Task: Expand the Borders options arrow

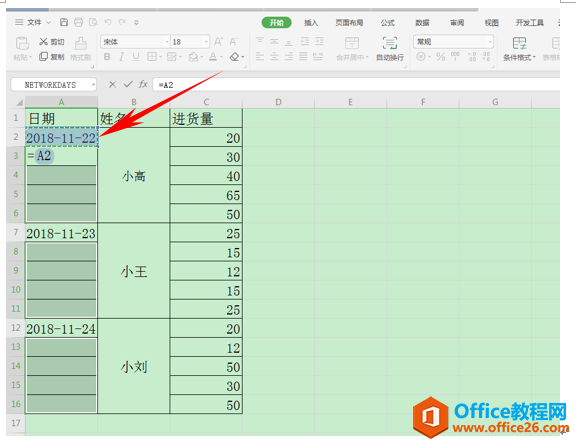Action: pyautogui.click(x=160, y=57)
